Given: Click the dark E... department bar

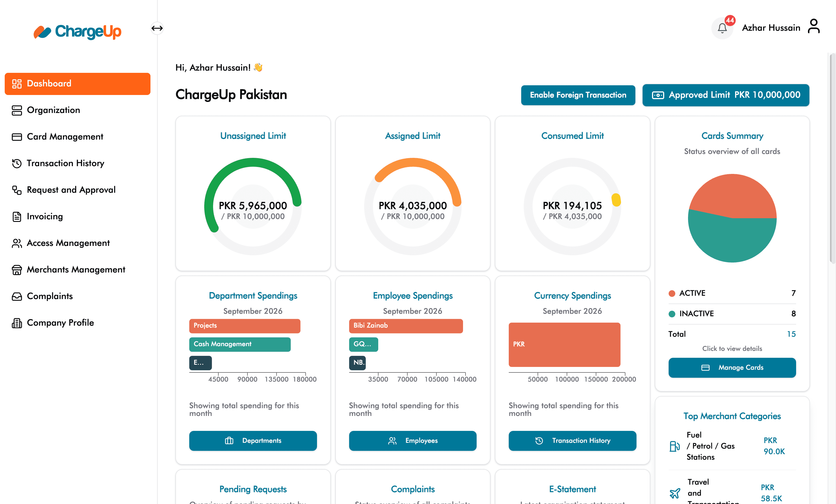Looking at the screenshot, I should (x=201, y=363).
